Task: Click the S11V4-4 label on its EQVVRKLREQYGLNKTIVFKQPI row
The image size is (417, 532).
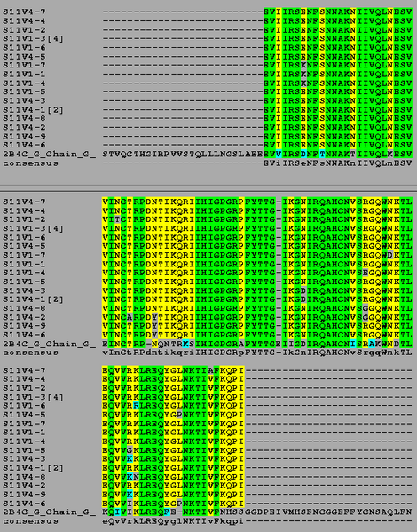Action: click(25, 379)
